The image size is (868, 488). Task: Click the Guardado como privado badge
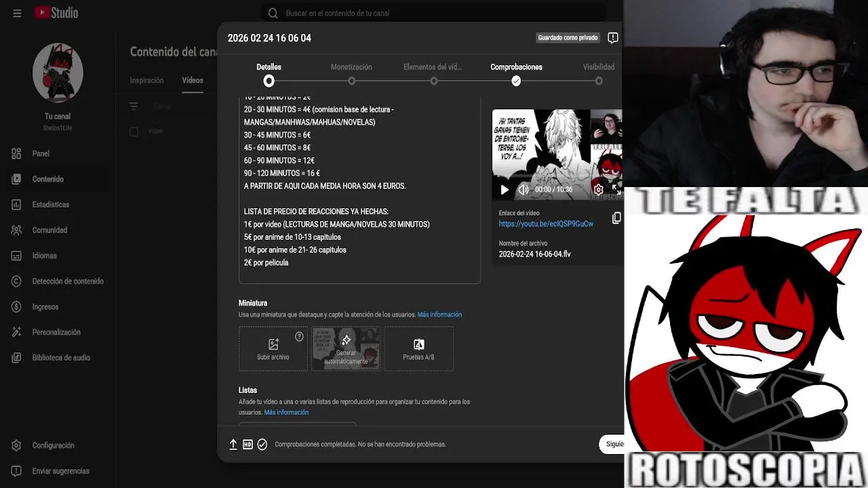[x=568, y=38]
